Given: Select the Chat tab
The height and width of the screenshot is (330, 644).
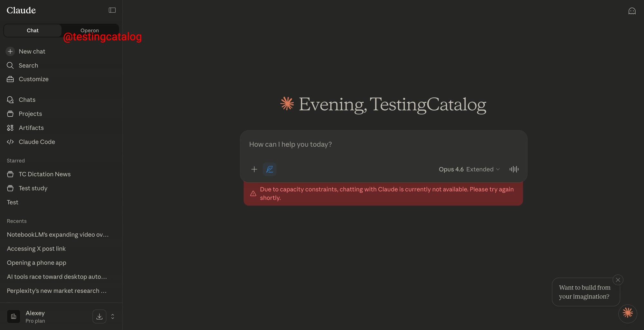Looking at the screenshot, I should click(x=33, y=31).
